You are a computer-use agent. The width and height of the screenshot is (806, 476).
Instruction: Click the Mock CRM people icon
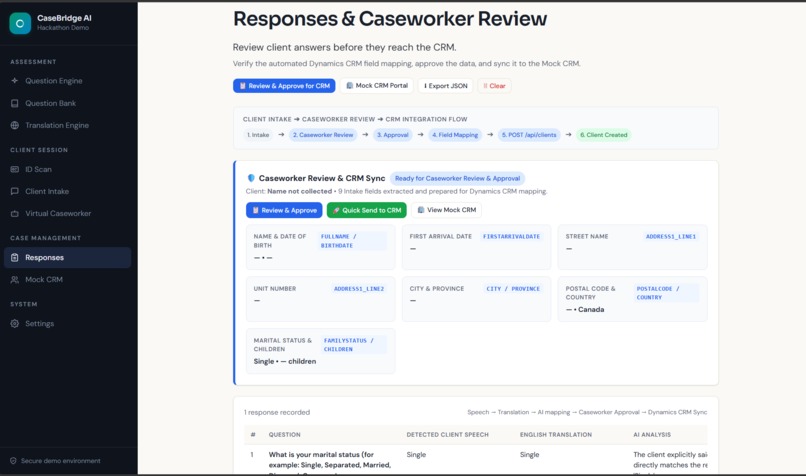14,280
